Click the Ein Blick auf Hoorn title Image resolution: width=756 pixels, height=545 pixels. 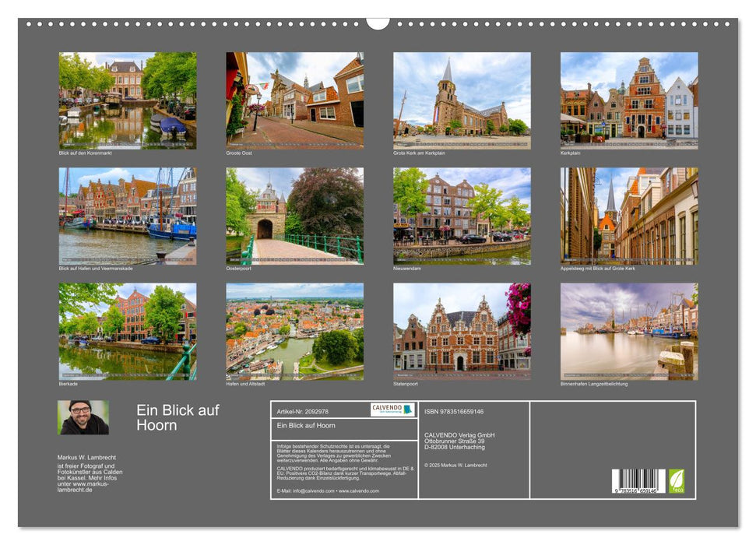pyautogui.click(x=177, y=417)
